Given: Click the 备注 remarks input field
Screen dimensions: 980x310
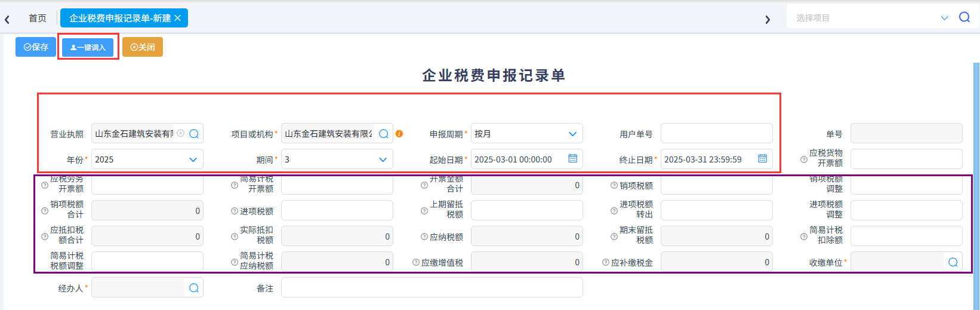Looking at the screenshot, I should [432, 288].
